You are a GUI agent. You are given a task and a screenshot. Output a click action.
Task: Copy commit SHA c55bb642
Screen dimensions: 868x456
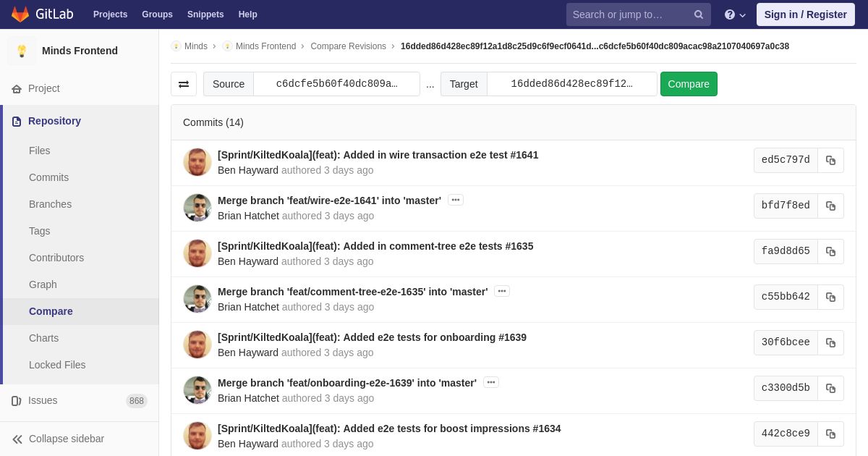830,297
